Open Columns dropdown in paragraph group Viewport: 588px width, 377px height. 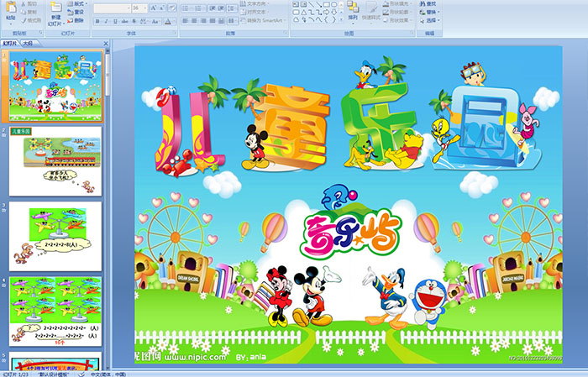pos(233,21)
